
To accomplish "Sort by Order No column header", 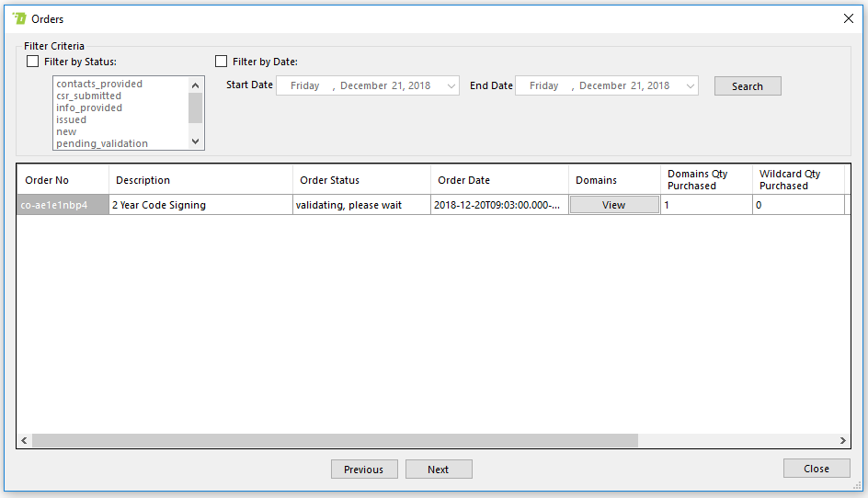I will pyautogui.click(x=63, y=180).
